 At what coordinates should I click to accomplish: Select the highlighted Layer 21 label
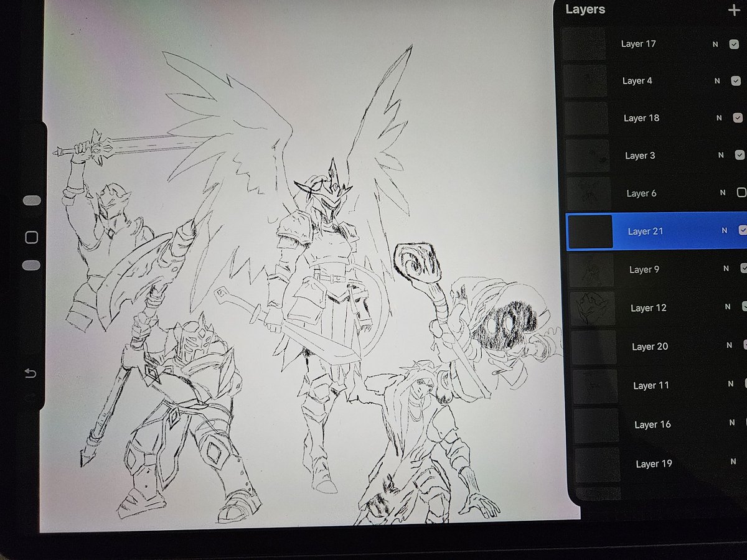(x=646, y=231)
